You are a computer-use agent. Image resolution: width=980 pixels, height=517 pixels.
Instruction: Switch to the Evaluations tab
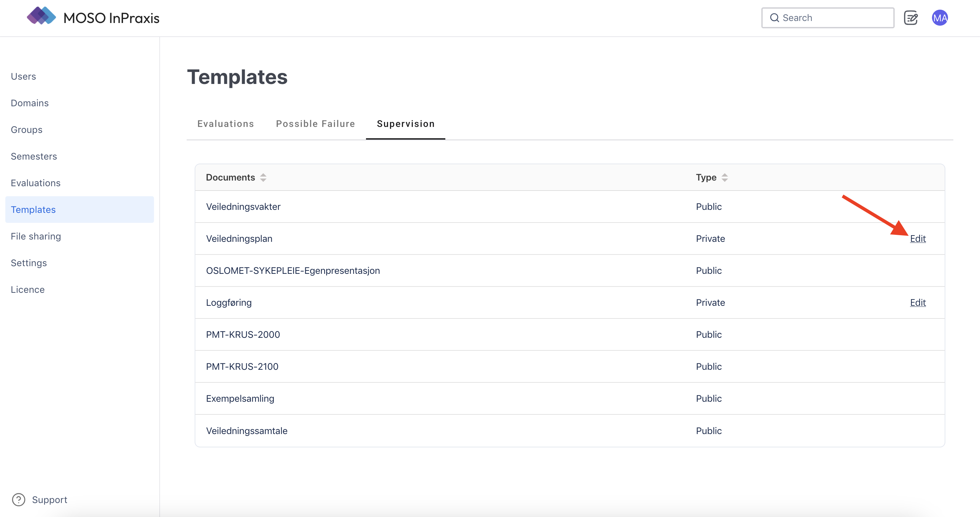pos(225,124)
